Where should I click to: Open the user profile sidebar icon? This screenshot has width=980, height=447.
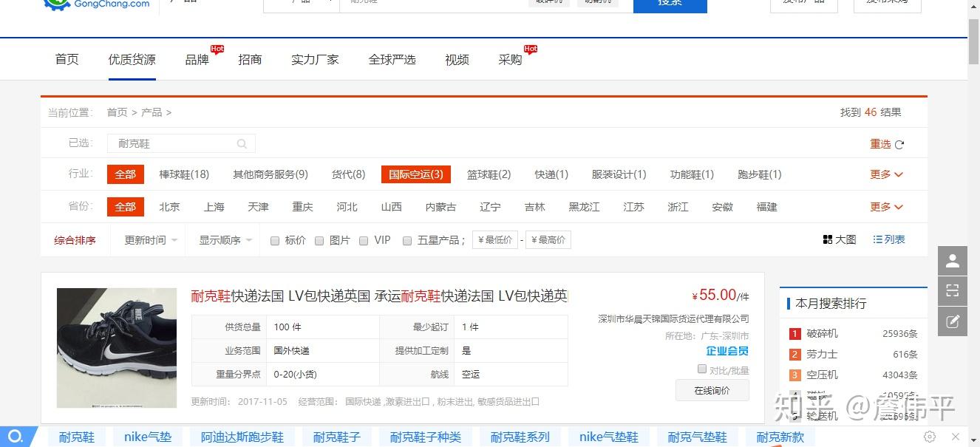(x=953, y=261)
